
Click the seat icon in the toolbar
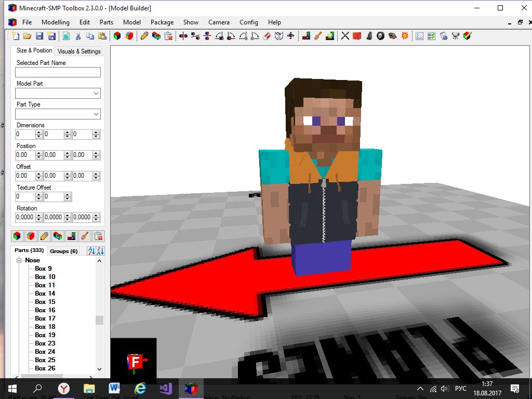point(369,36)
